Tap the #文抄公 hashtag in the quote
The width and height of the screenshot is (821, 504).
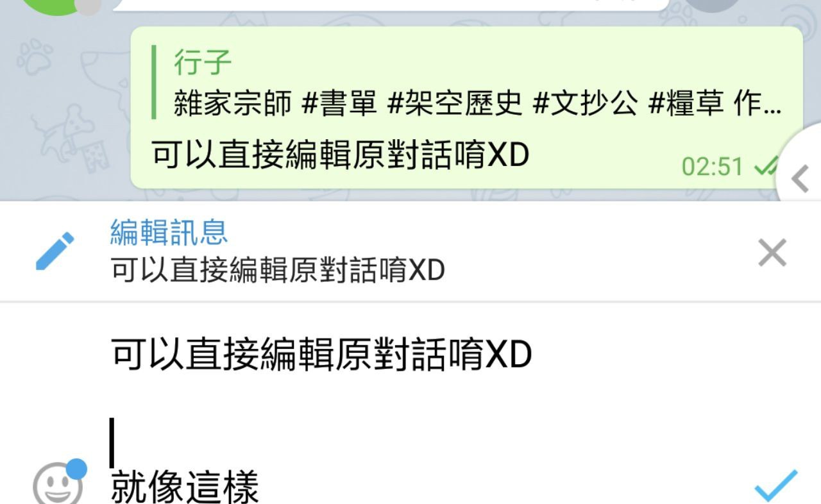click(586, 105)
